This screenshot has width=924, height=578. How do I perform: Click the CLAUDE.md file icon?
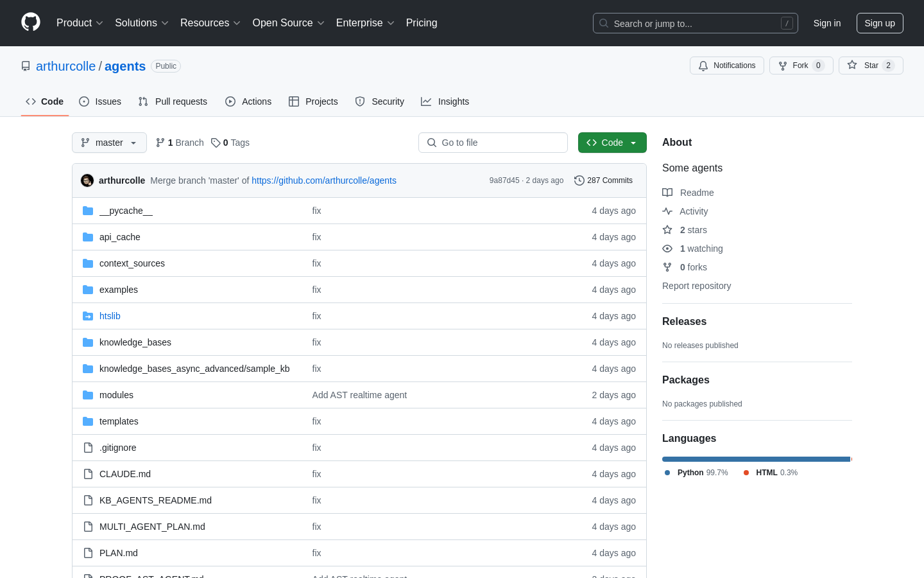88,474
